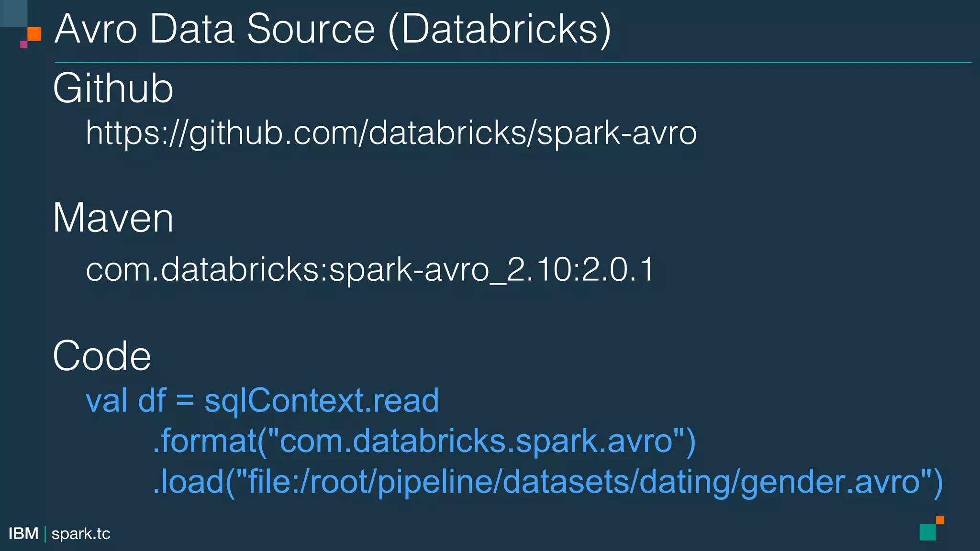Viewport: 980px width, 551px height.
Task: Click the small orange square at bottom right
Action: [x=940, y=520]
